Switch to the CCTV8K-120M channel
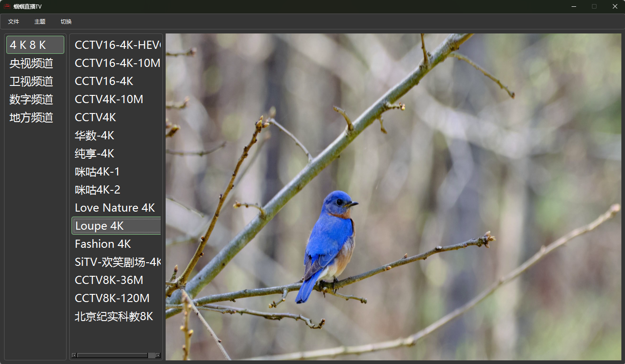Screen dimensions: 625x364 112,298
